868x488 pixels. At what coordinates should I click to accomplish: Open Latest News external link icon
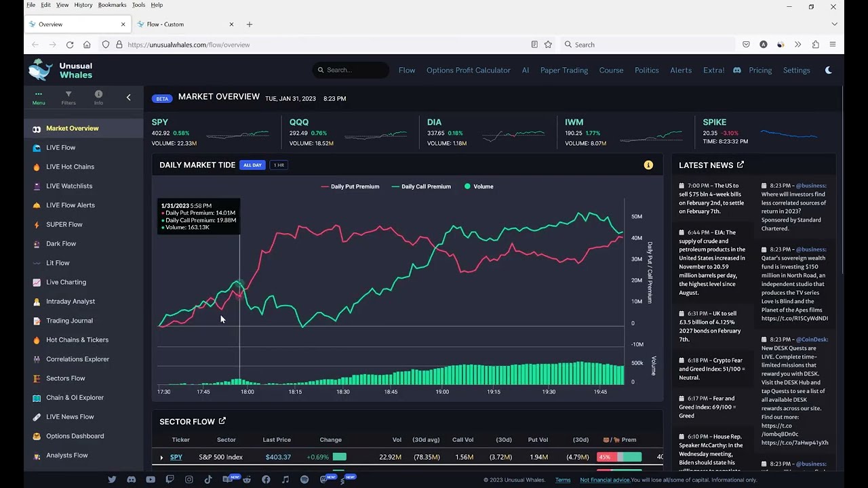tap(741, 165)
